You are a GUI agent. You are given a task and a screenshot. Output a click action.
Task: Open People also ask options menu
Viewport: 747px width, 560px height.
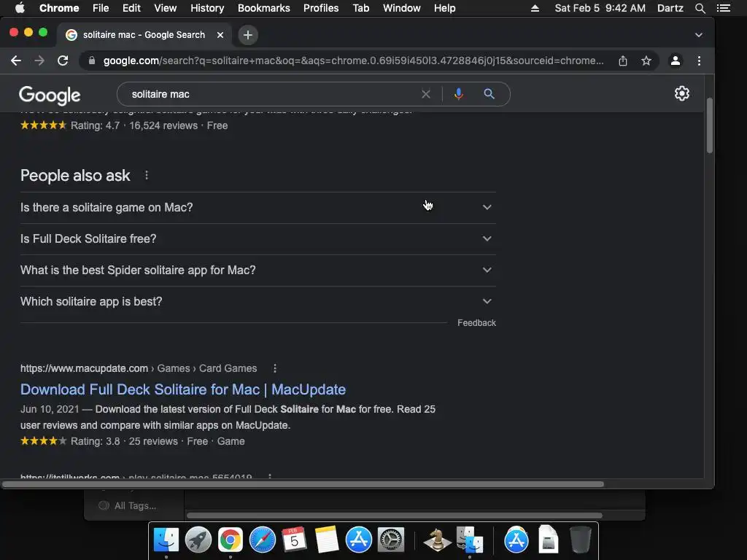coord(147,175)
